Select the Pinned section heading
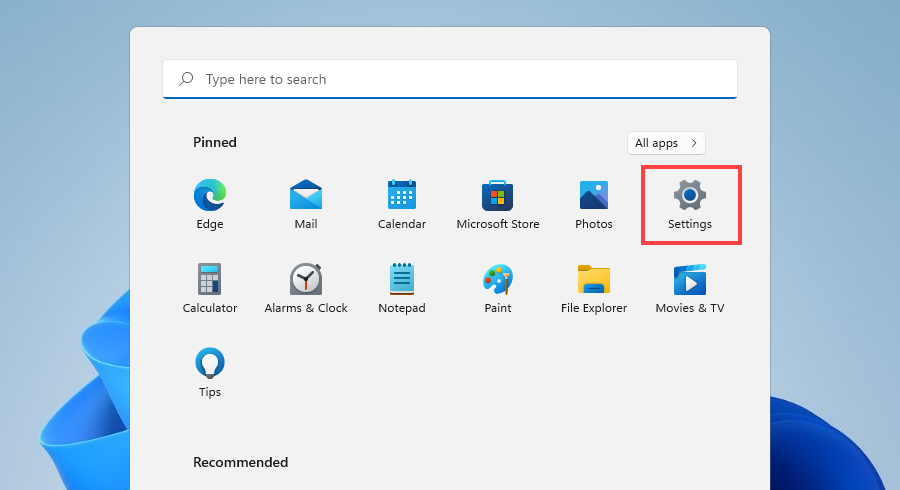 [215, 142]
